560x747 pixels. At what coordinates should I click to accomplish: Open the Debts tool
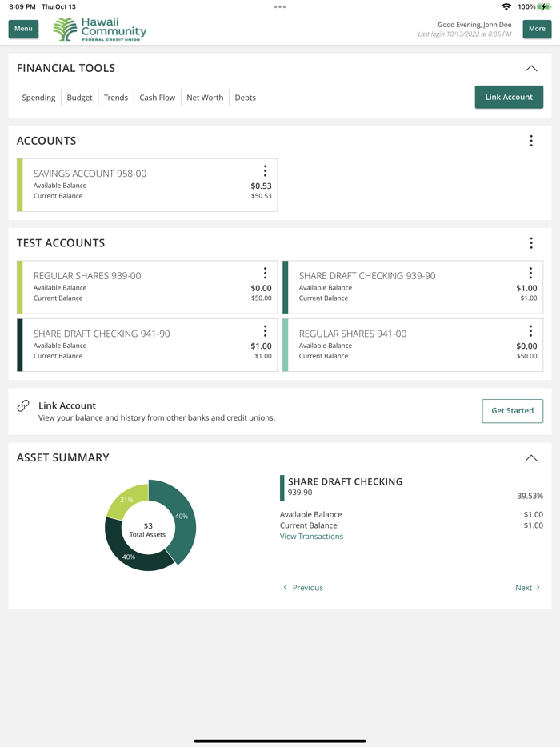[246, 98]
